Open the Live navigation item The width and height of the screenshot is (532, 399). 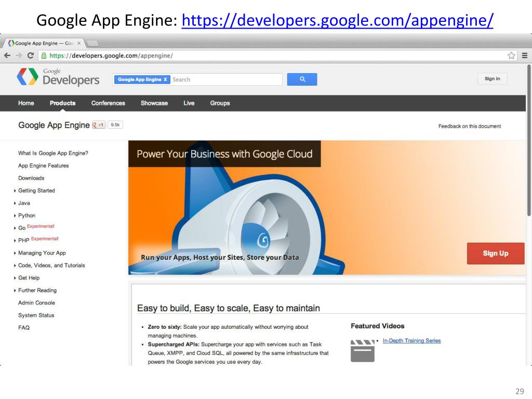(189, 103)
